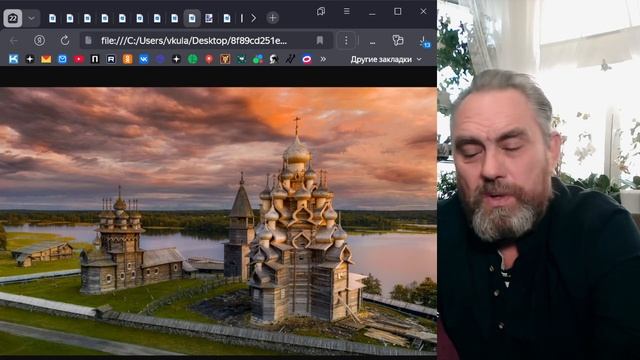Screen dimensions: 640x360
Task: Click the ellipsis button left of the translate icon
Action: [372, 41]
